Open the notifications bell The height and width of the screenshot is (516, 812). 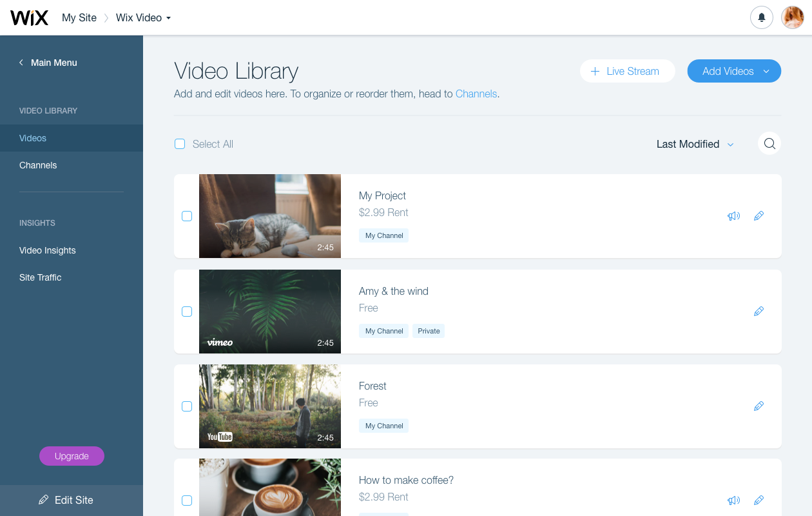(762, 17)
